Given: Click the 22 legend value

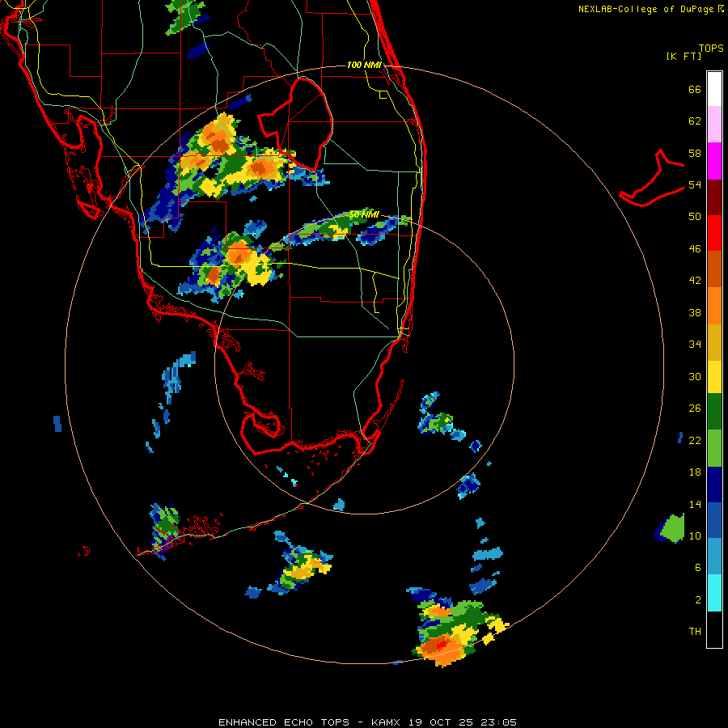Looking at the screenshot, I should point(695,440).
